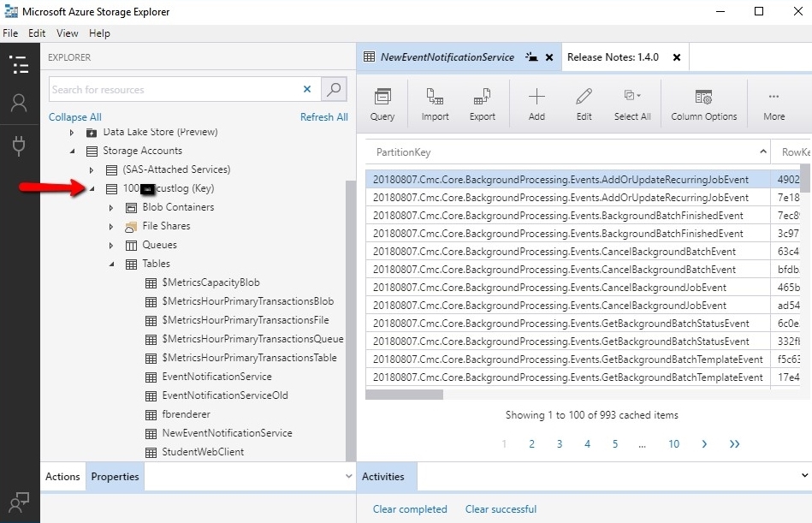Click the Clear completed link
Viewport: 812px width, 523px height.
[410, 508]
